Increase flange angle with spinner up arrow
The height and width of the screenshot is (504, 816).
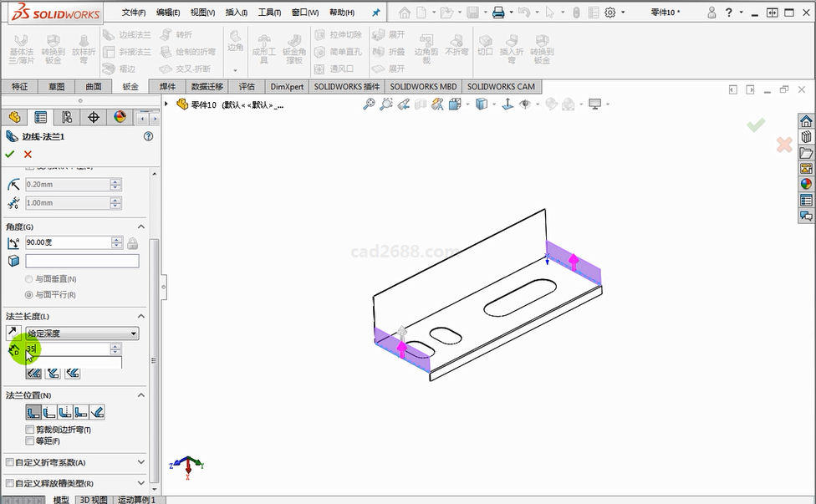click(116, 240)
